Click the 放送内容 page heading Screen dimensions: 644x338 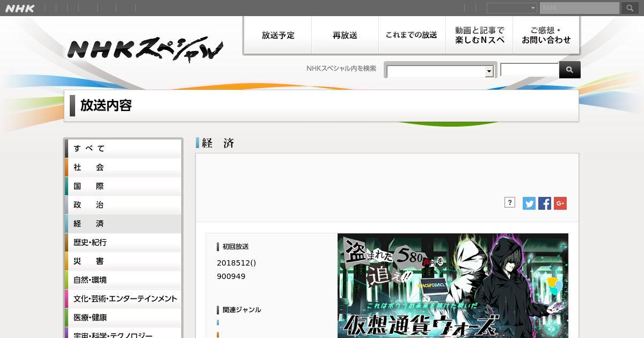106,106
